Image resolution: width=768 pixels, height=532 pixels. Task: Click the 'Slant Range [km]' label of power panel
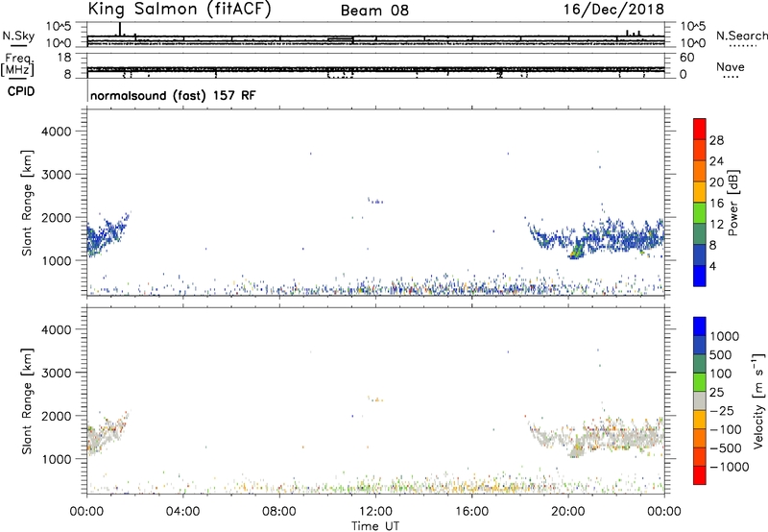[x=27, y=203]
